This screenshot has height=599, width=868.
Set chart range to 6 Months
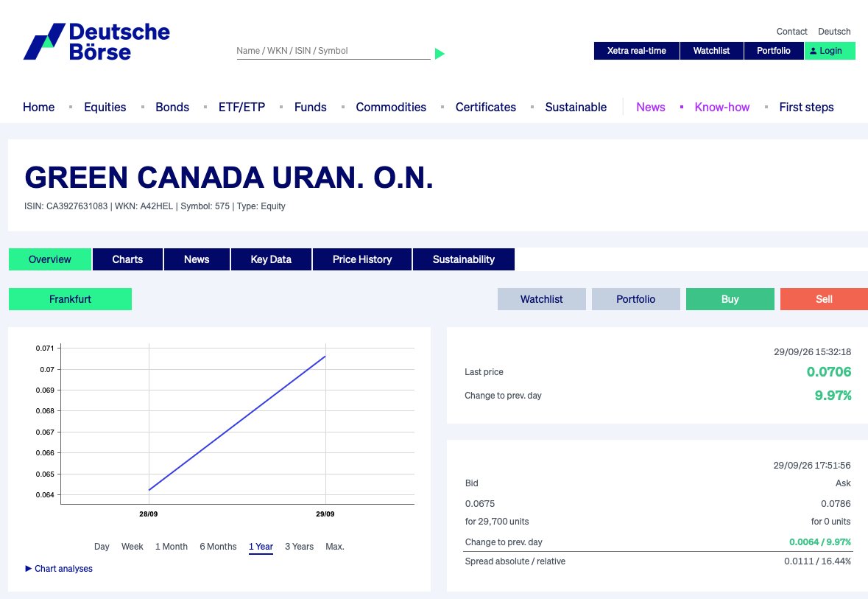[218, 547]
